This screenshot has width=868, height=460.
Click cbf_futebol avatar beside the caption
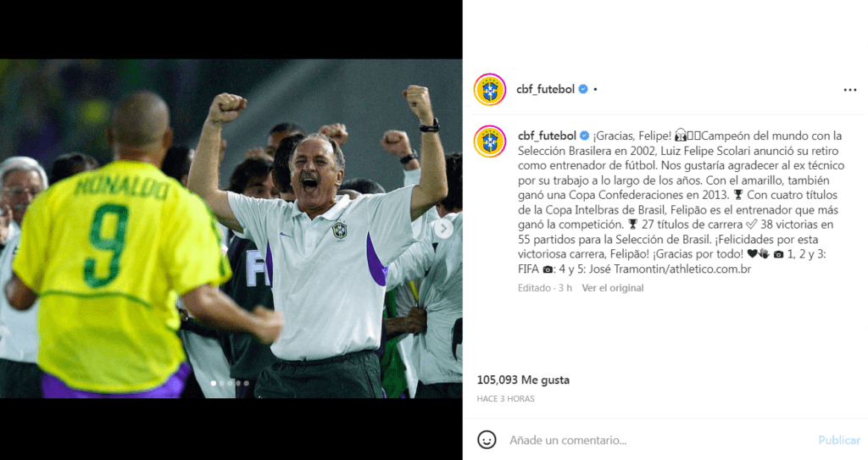tap(490, 141)
